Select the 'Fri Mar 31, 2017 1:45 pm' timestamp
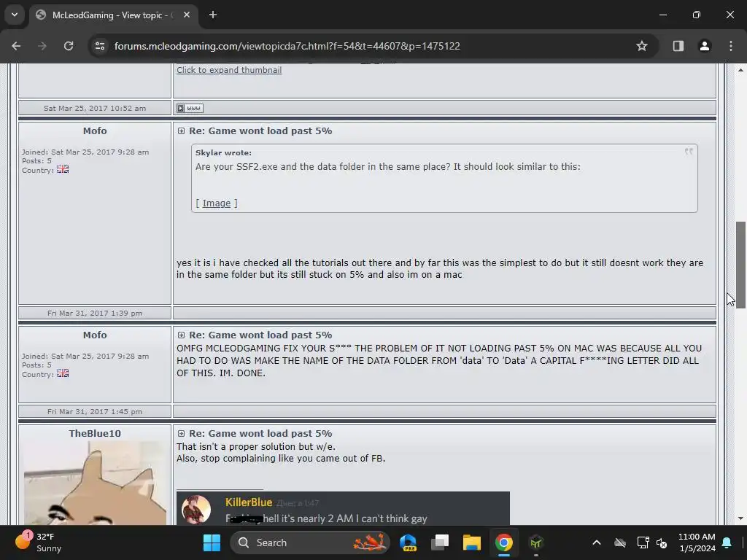The height and width of the screenshot is (560, 747). [x=95, y=412]
